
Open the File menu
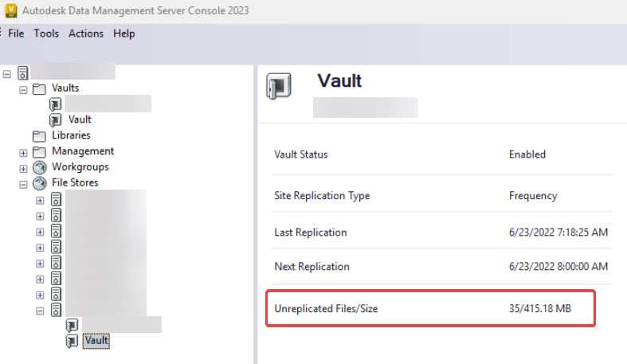click(16, 33)
